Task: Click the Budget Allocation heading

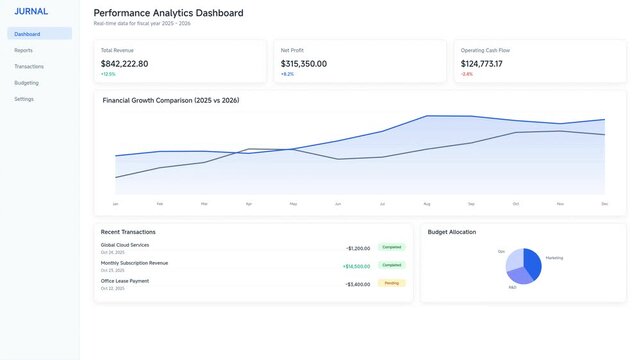Action: click(x=452, y=232)
